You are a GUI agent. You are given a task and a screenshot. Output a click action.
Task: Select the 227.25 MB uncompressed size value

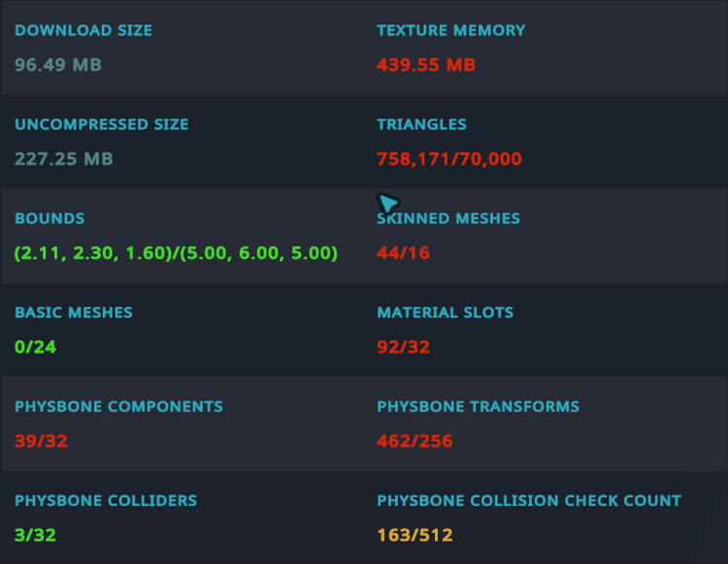pos(64,159)
